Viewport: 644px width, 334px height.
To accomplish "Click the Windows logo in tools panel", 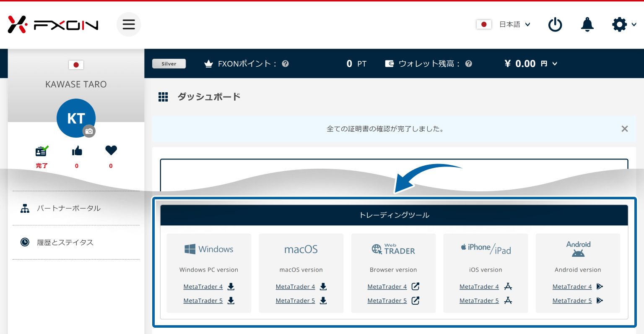I will click(x=209, y=249).
